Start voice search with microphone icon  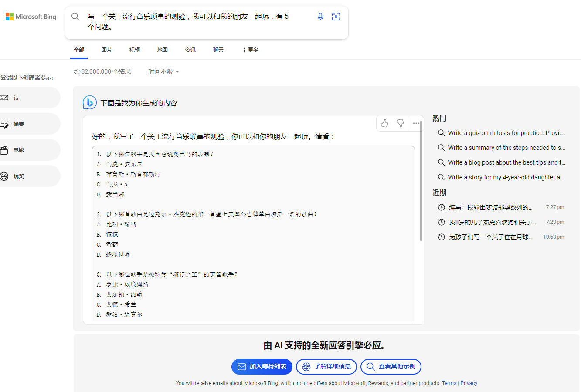point(320,17)
